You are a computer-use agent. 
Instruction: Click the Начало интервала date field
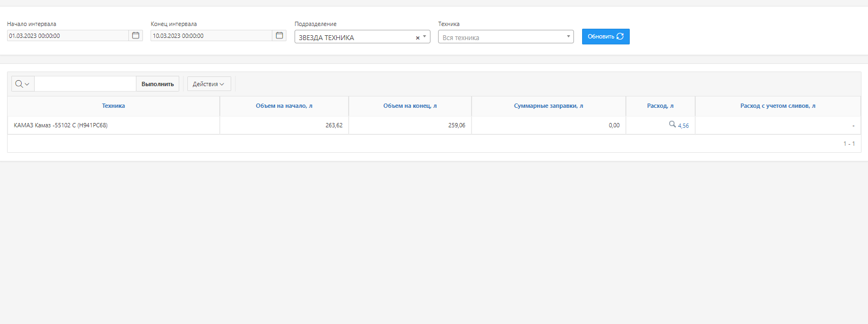[x=67, y=36]
